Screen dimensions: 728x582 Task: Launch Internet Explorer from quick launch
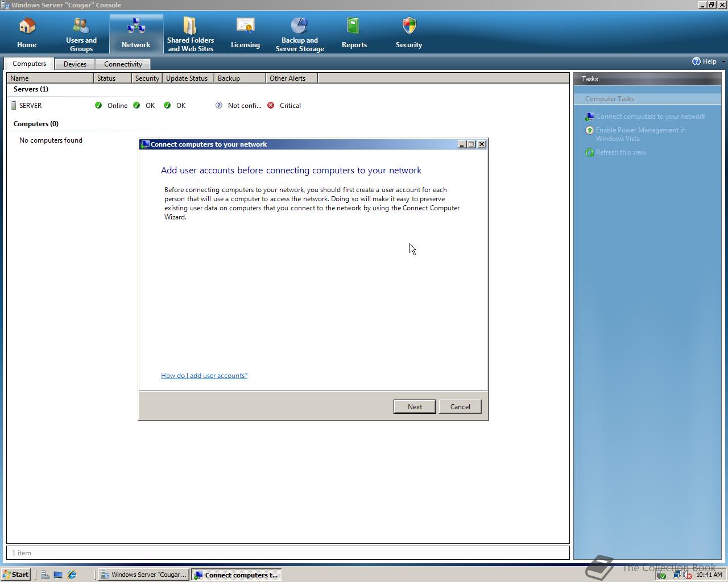(72, 575)
